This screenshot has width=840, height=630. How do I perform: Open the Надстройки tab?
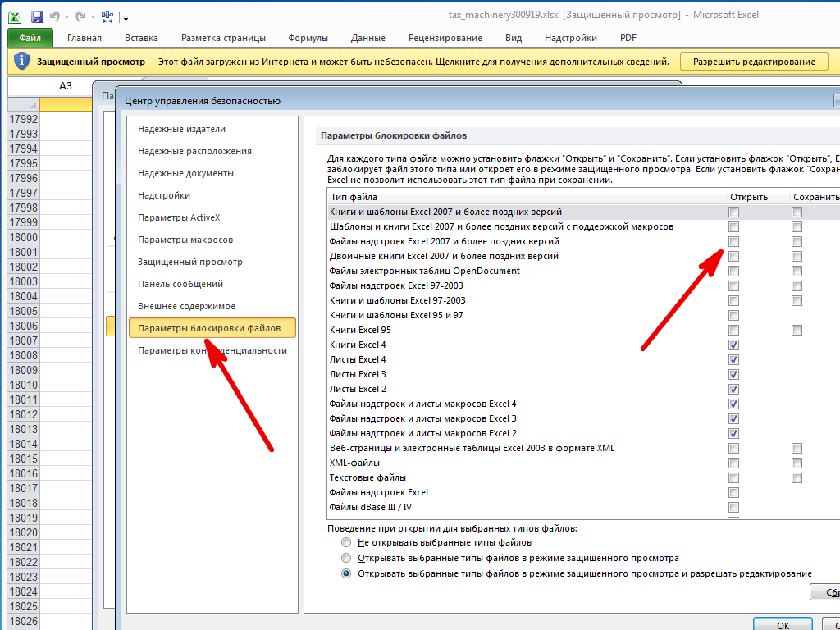[571, 38]
